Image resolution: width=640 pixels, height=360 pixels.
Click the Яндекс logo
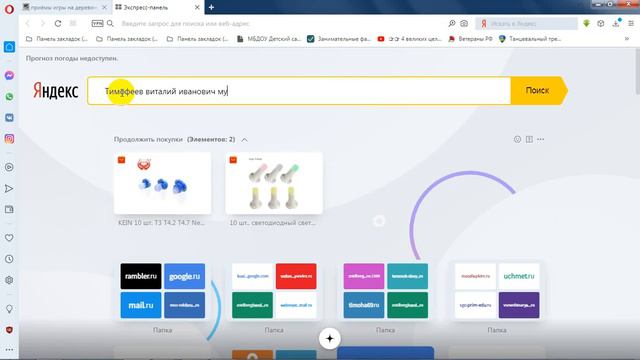[56, 91]
